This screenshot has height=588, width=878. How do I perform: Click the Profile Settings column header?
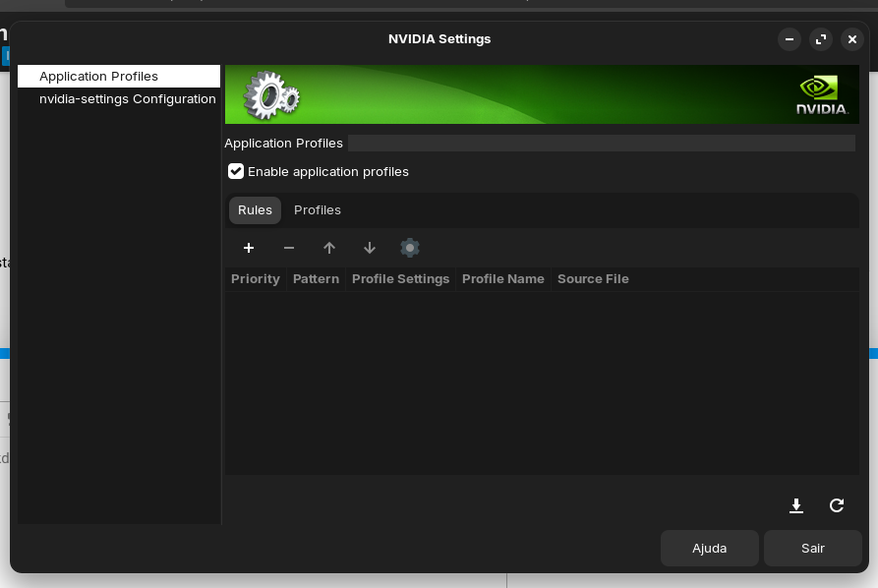pos(401,279)
